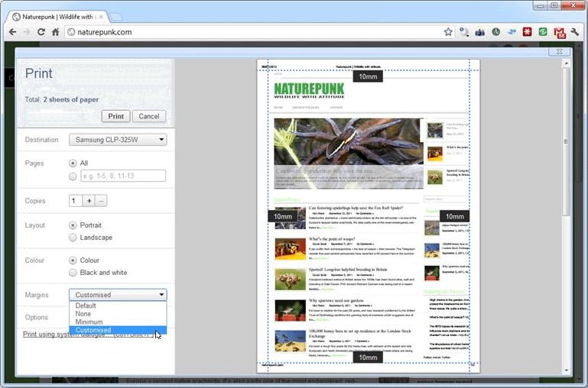Click the camera screenshot extension icon
Image resolution: width=588 pixels, height=388 pixels.
[480, 33]
